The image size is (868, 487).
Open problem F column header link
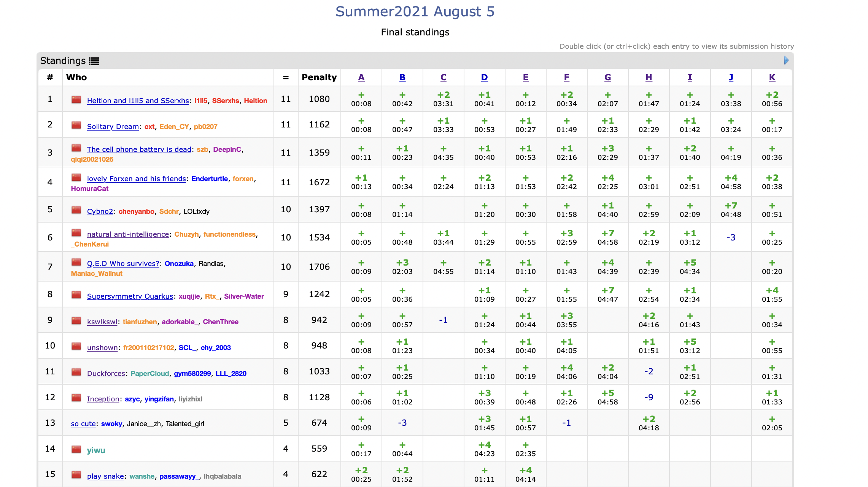point(566,78)
